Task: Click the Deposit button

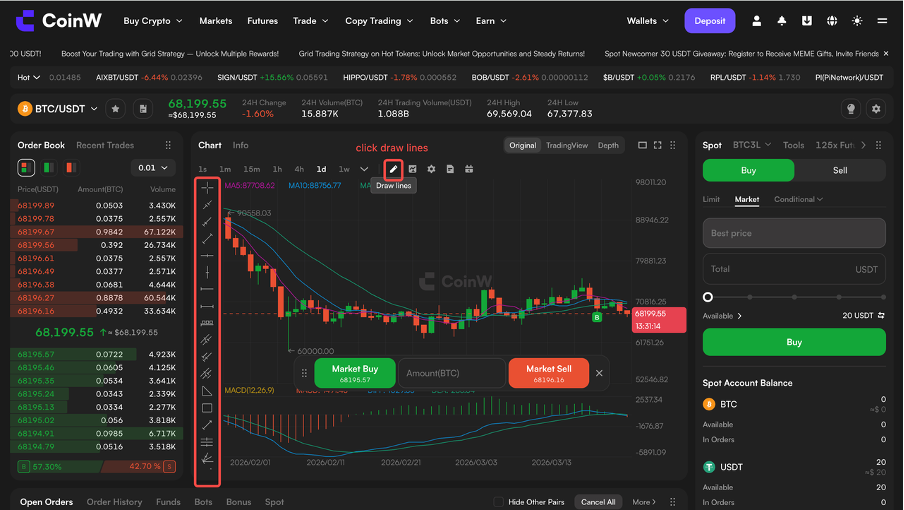Action: point(710,21)
